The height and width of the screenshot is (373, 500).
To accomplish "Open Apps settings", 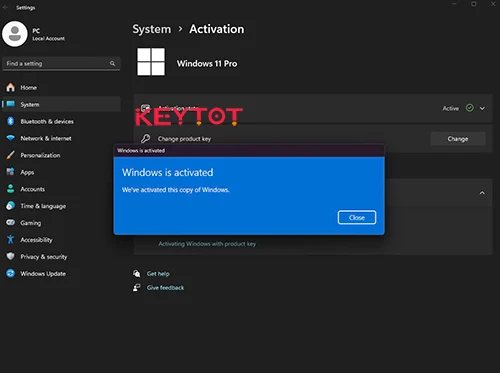I will tap(61, 172).
